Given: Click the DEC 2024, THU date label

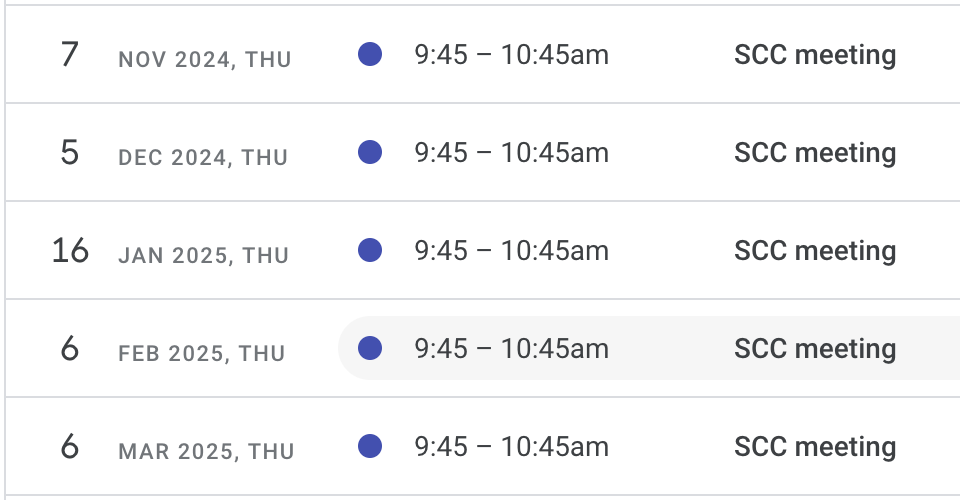Looking at the screenshot, I should pyautogui.click(x=203, y=158).
